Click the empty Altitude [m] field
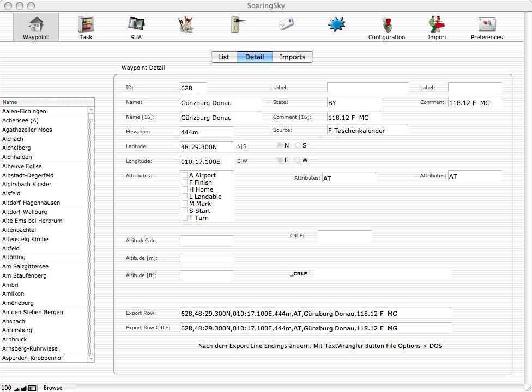This screenshot has height=392, width=532. tap(207, 258)
